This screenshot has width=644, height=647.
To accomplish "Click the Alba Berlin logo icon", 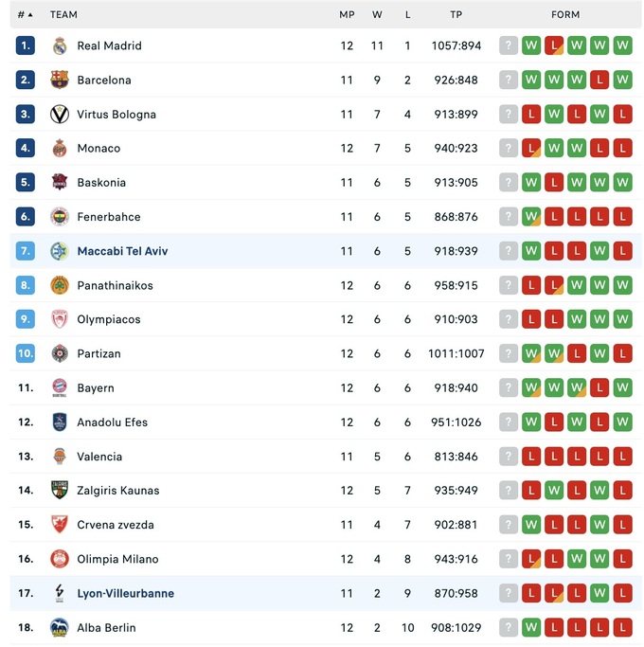I will click(x=60, y=627).
